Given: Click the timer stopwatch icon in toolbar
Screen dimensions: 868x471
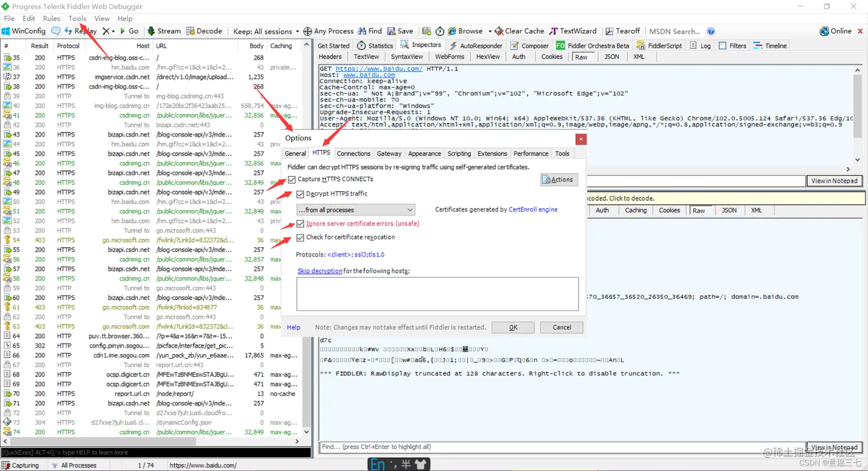Looking at the screenshot, I should tap(440, 31).
